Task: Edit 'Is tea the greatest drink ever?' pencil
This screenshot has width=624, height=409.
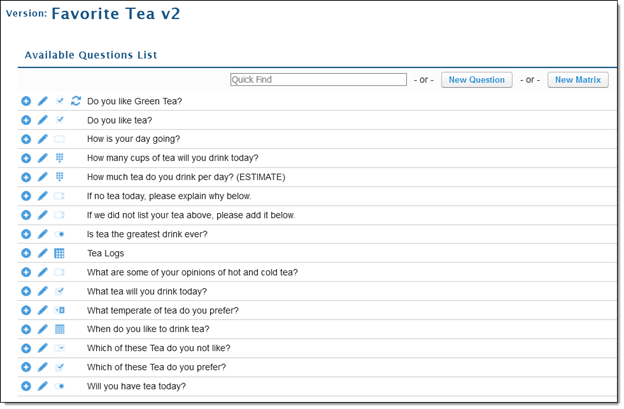Action: (x=43, y=234)
